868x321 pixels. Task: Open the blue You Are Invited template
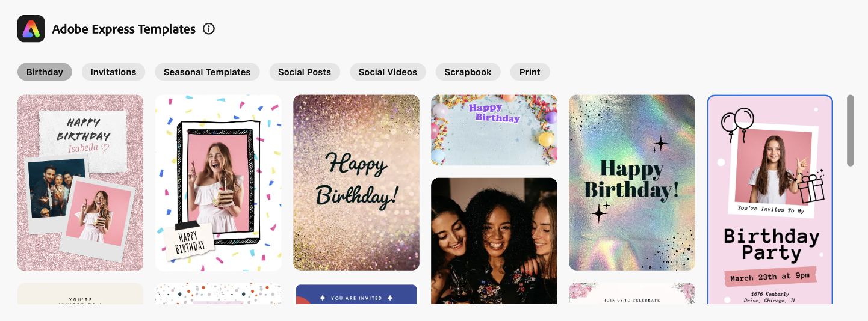[x=356, y=294]
